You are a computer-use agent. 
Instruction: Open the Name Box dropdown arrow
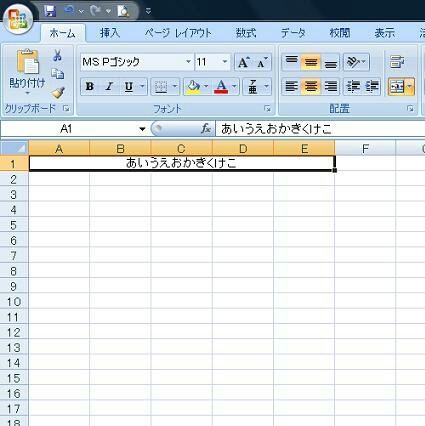click(142, 129)
